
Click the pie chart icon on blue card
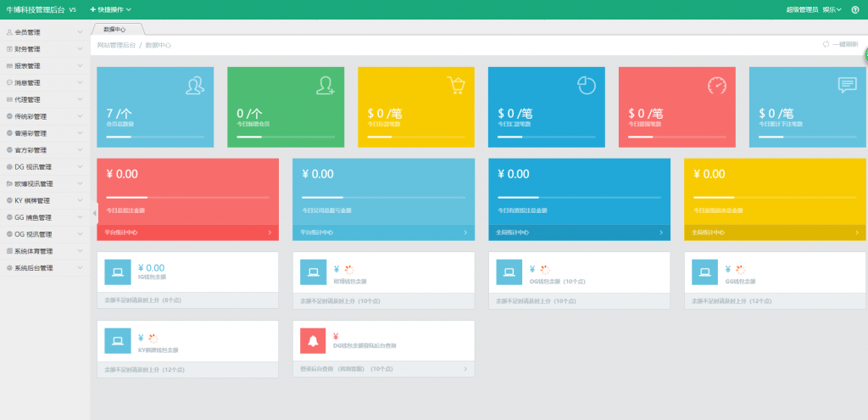click(587, 85)
